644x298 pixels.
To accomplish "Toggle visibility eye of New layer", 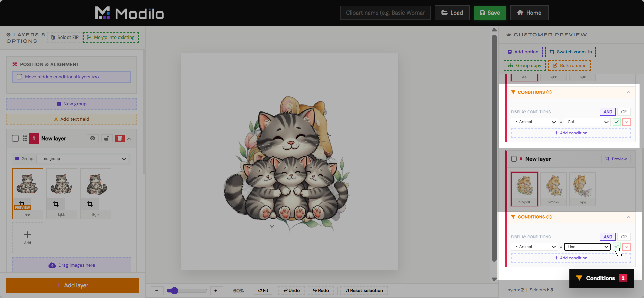I will point(92,138).
